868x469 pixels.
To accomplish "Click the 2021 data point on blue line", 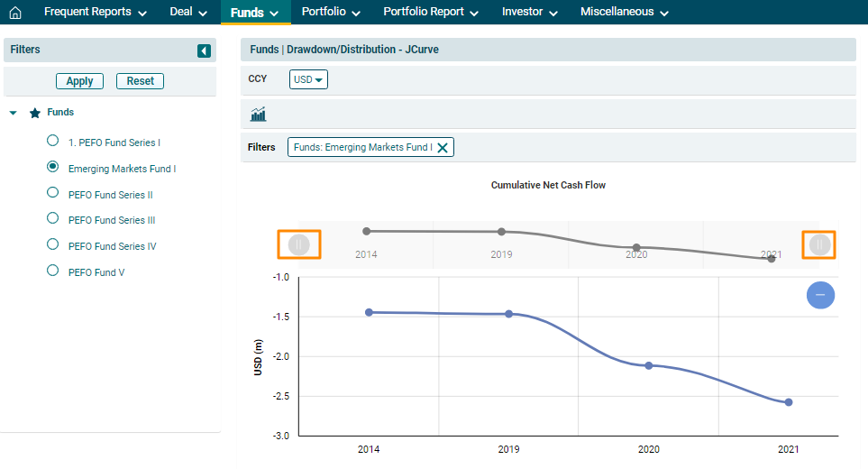I will 789,402.
